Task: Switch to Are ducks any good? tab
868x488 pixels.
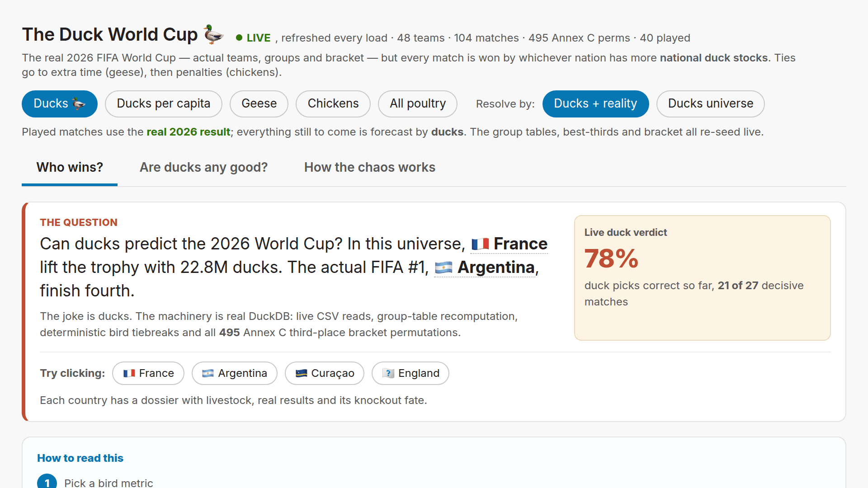Action: 203,168
